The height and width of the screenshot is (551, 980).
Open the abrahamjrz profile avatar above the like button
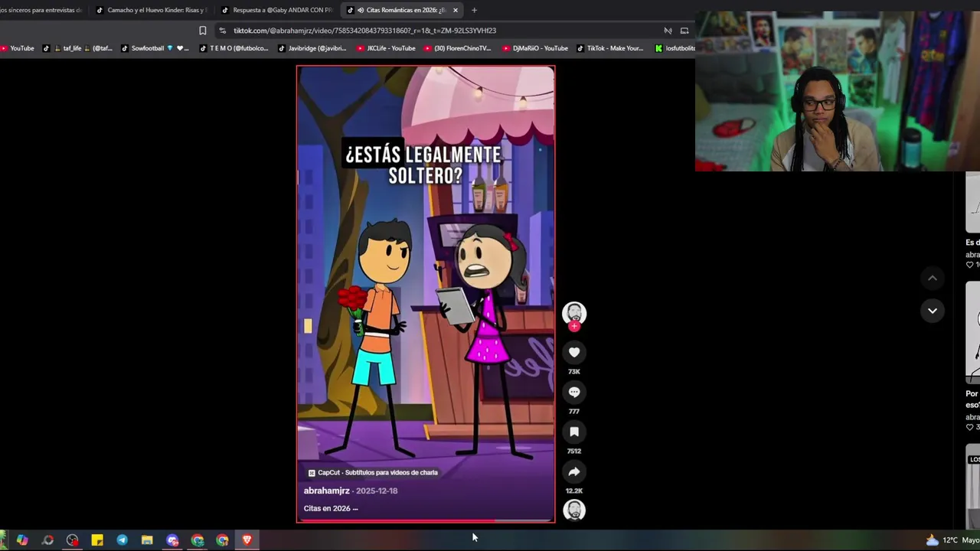[x=574, y=312]
